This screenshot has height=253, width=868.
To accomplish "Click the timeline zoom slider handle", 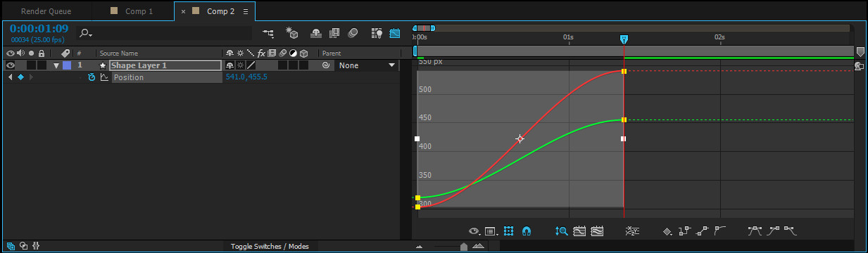I will click(x=463, y=246).
